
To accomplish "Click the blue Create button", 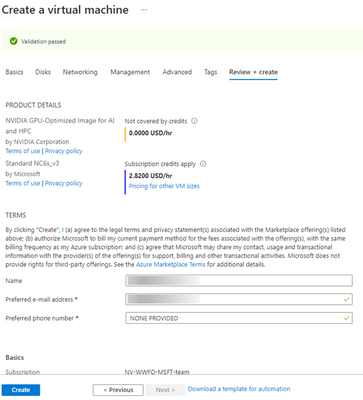I will 21,390.
